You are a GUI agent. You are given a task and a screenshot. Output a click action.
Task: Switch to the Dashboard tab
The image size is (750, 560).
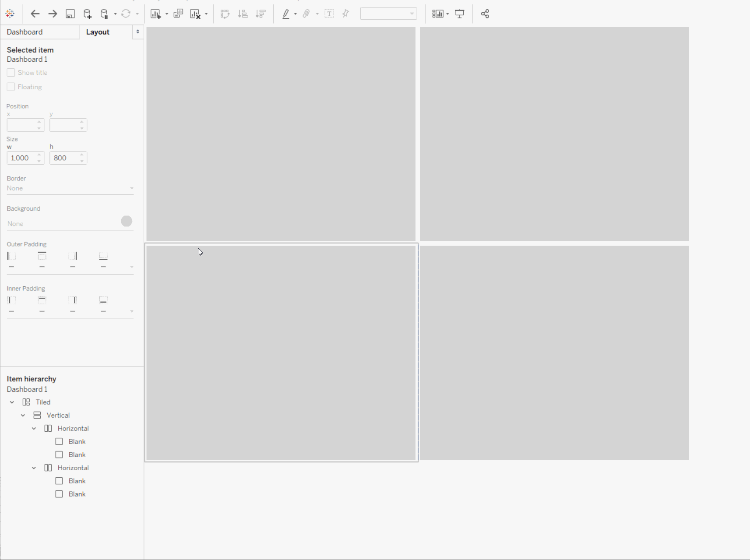[24, 32]
